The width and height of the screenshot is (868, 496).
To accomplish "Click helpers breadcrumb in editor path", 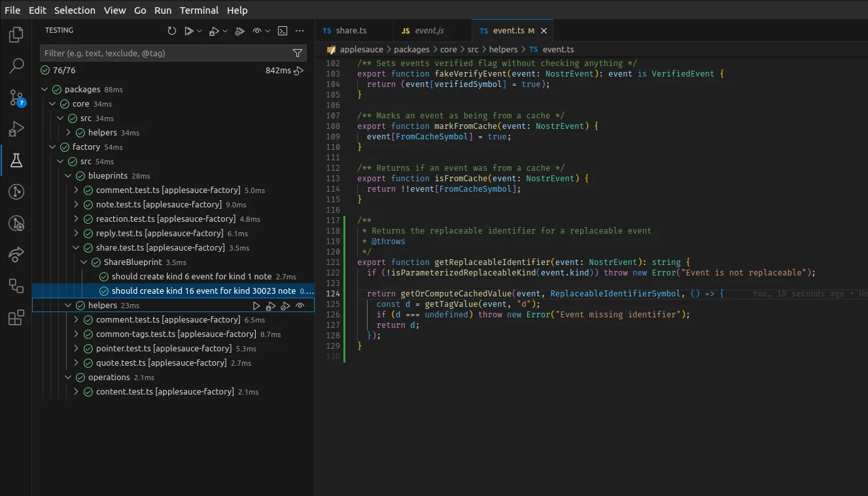I will 503,49.
